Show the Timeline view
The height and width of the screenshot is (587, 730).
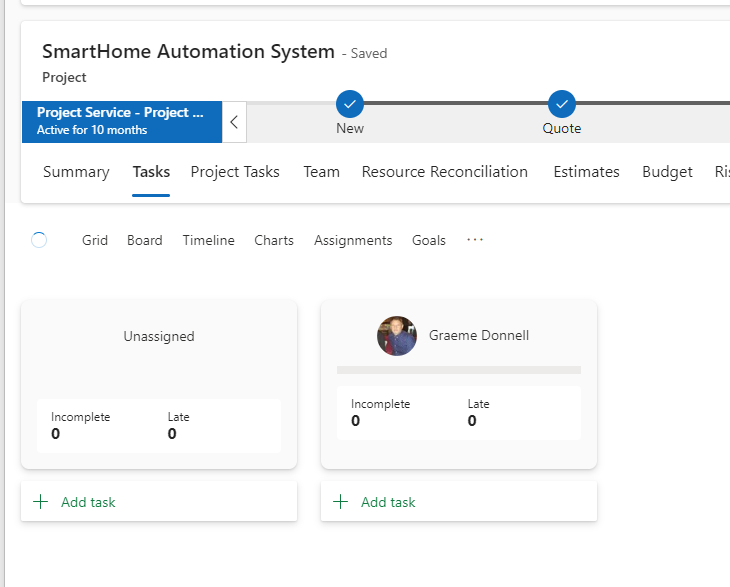208,240
